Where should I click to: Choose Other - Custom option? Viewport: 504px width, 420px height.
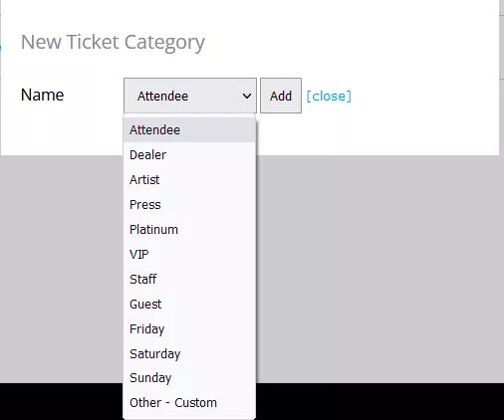click(x=189, y=403)
